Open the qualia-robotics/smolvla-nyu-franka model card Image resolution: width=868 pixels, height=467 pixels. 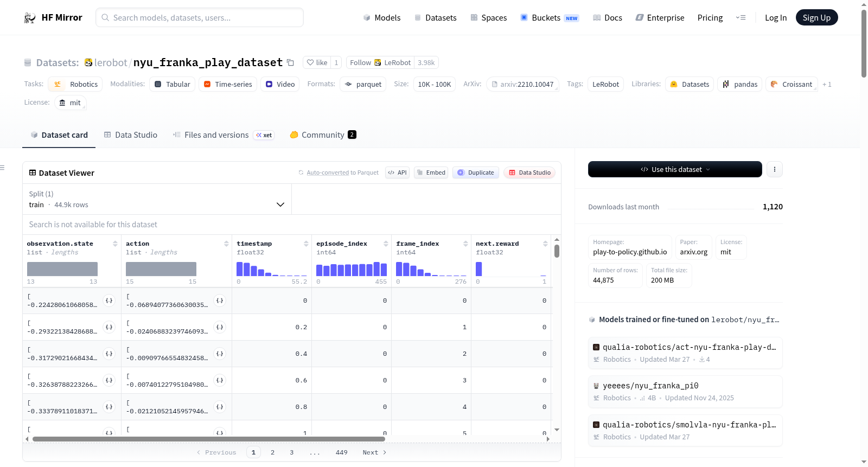coord(685,431)
